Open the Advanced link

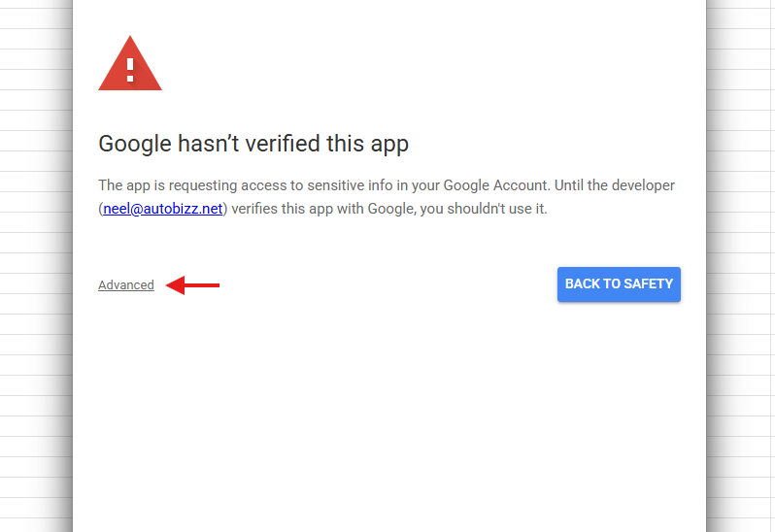[x=126, y=285]
